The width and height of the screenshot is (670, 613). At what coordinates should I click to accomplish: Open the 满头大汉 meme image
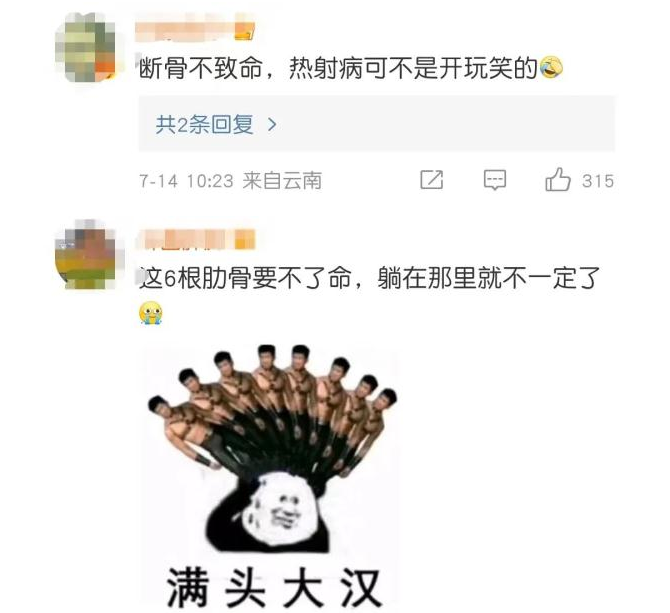[x=271, y=475]
